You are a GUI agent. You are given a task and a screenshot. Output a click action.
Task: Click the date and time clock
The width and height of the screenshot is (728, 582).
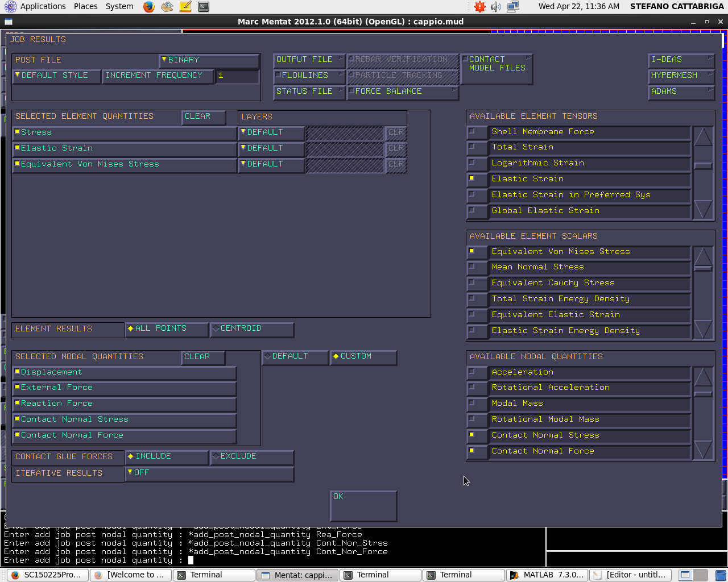point(579,7)
